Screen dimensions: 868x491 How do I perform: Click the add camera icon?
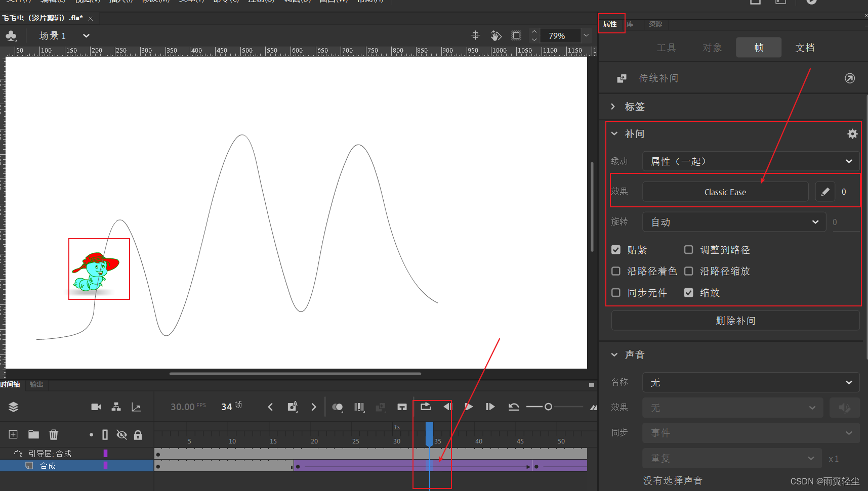[96, 407]
